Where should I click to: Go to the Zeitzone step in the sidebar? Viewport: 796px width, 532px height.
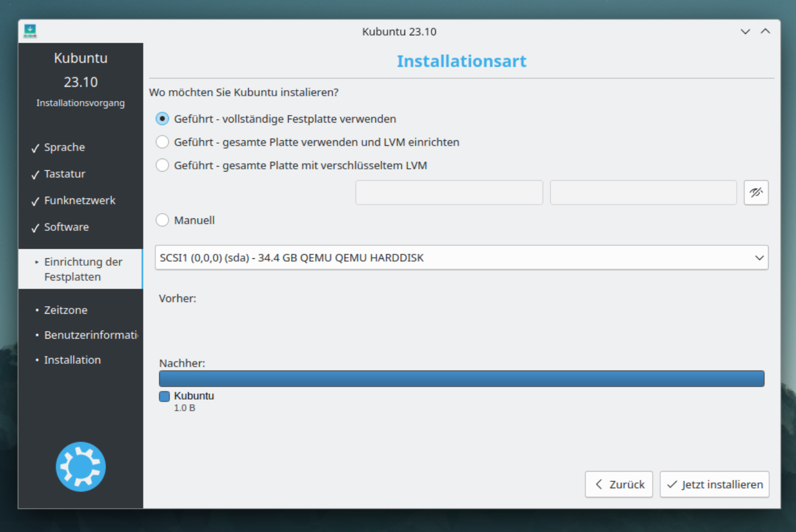pos(66,310)
